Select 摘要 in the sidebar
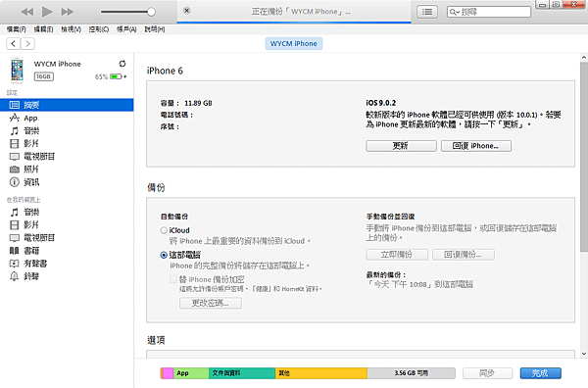588x388 pixels. coord(67,105)
